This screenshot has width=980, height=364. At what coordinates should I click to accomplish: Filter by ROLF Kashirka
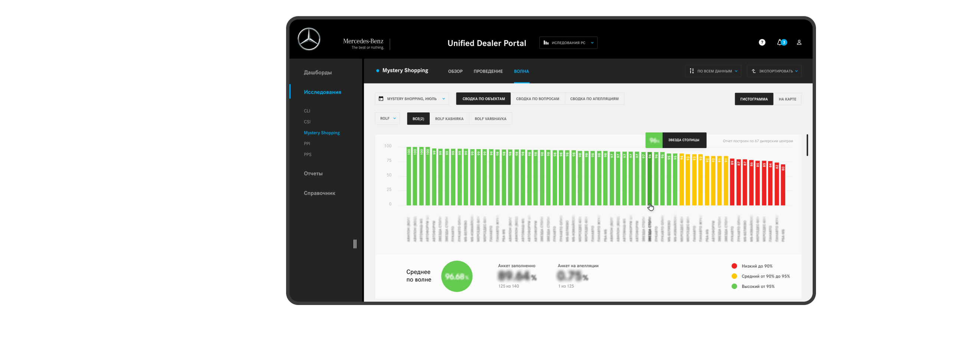(x=449, y=119)
